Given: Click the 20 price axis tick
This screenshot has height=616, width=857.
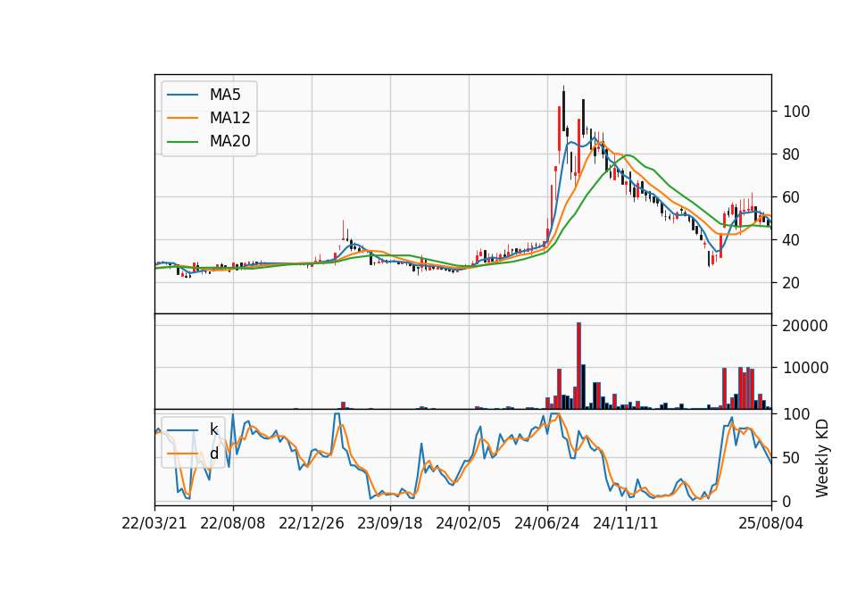Looking at the screenshot, I should tap(792, 283).
